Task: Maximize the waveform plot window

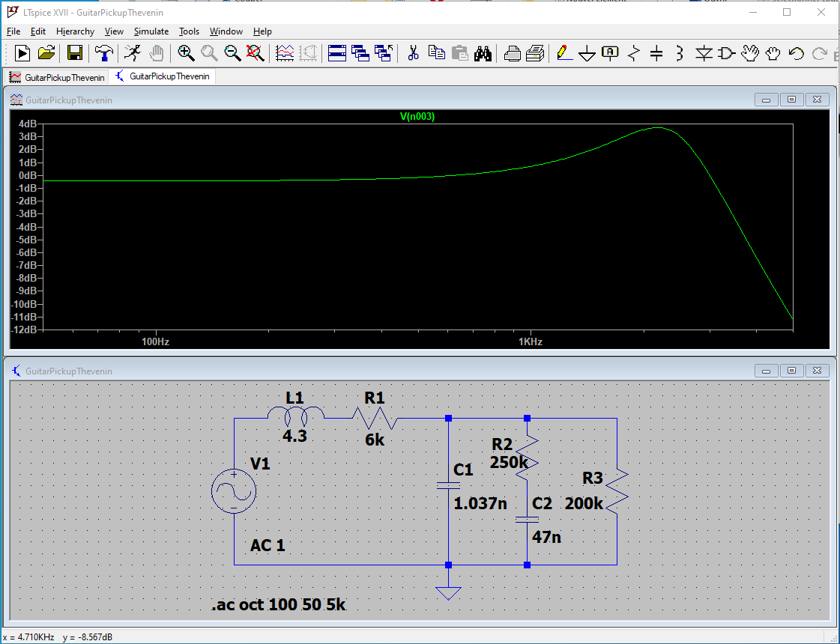Action: tap(791, 100)
